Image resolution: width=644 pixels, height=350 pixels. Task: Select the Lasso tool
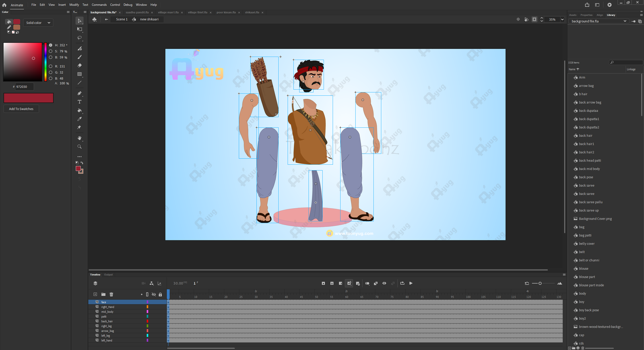[79, 38]
